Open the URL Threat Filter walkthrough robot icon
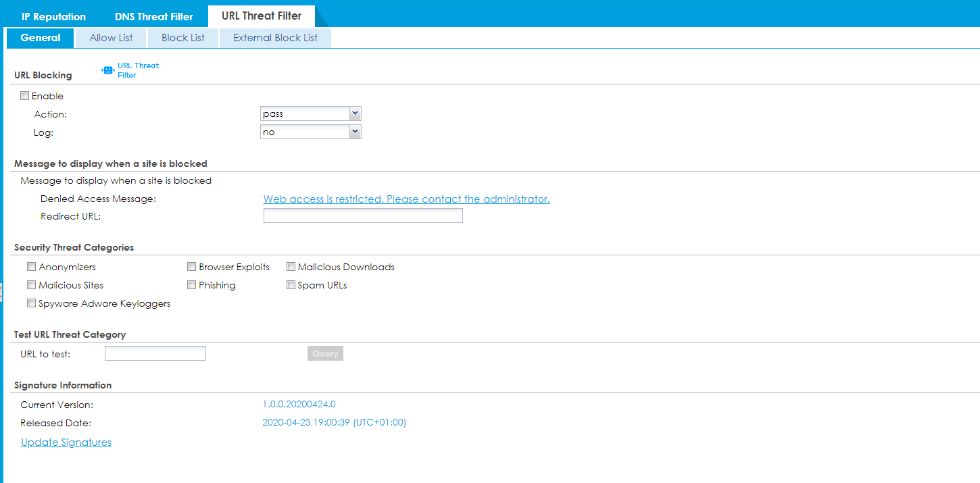 pyautogui.click(x=107, y=70)
